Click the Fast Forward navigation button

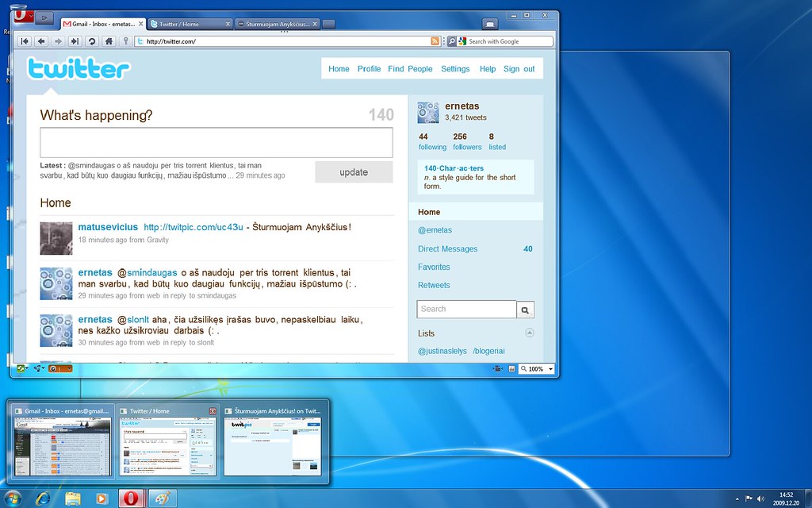pos(75,41)
